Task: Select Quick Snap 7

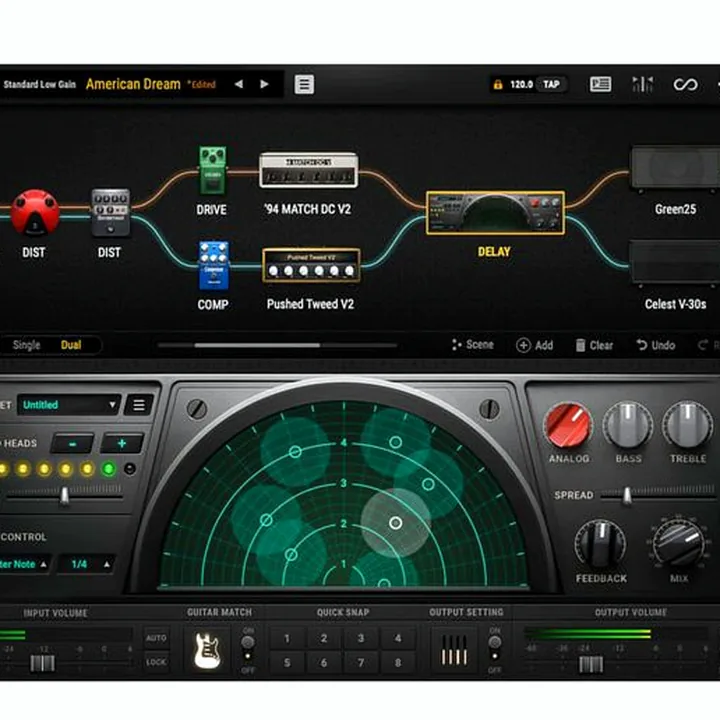Action: (361, 663)
